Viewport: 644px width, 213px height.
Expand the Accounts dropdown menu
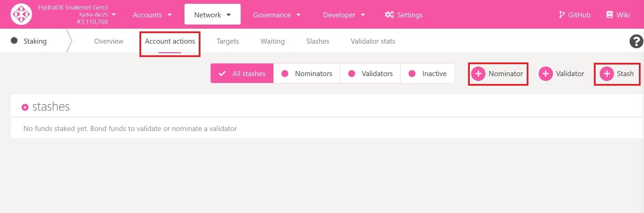[152, 15]
